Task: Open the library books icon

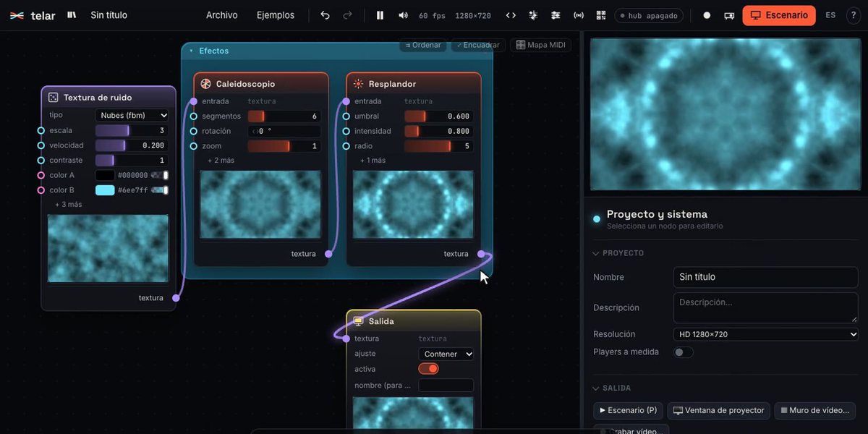Action: (x=72, y=15)
